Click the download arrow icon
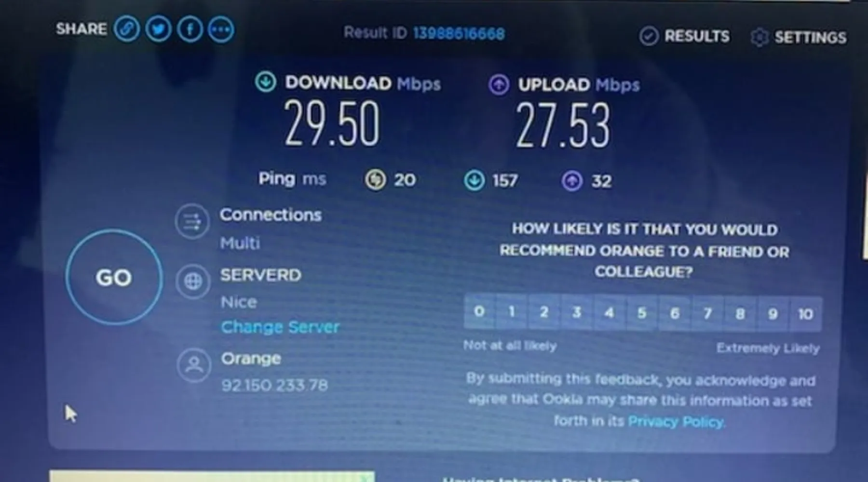The image size is (868, 482). click(265, 81)
